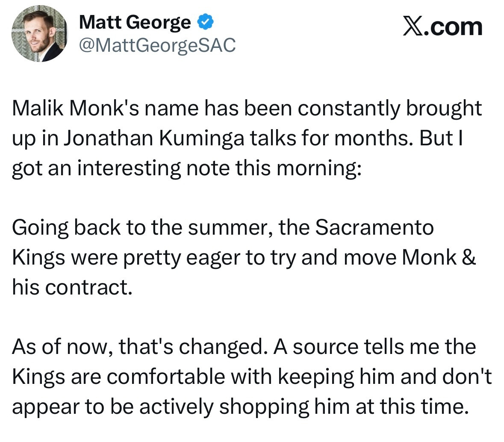Click the text "his contract."
Image resolution: width=504 pixels, height=442 pixels.
point(71,287)
